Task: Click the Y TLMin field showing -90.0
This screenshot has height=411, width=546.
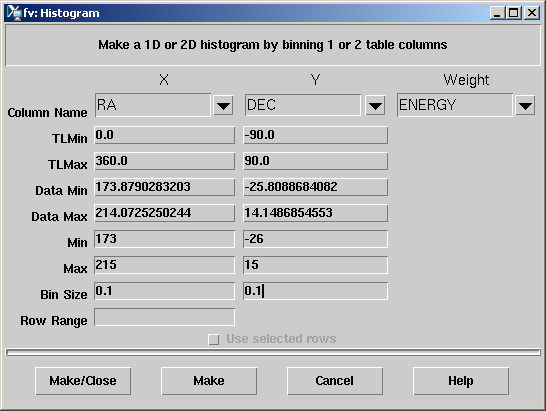Action: pyautogui.click(x=315, y=135)
